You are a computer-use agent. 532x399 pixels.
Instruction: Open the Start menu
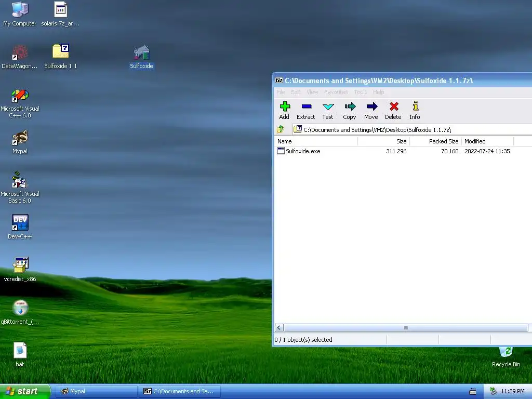(25, 391)
